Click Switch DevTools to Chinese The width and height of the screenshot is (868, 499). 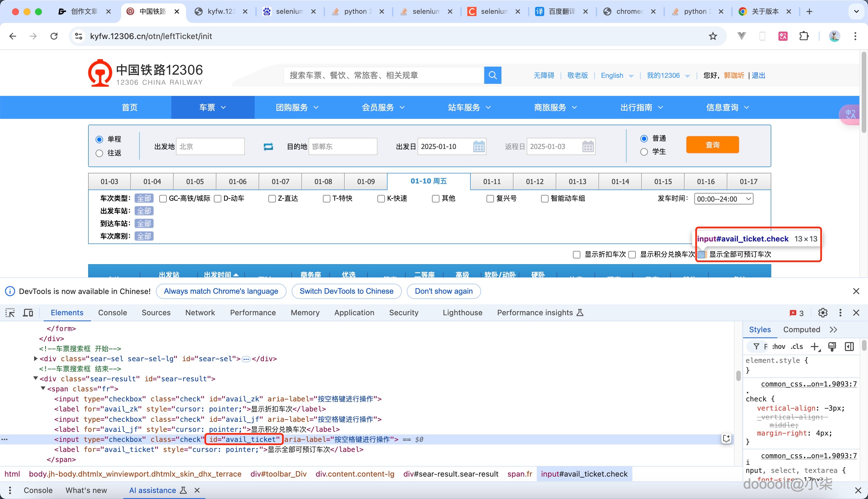(346, 291)
